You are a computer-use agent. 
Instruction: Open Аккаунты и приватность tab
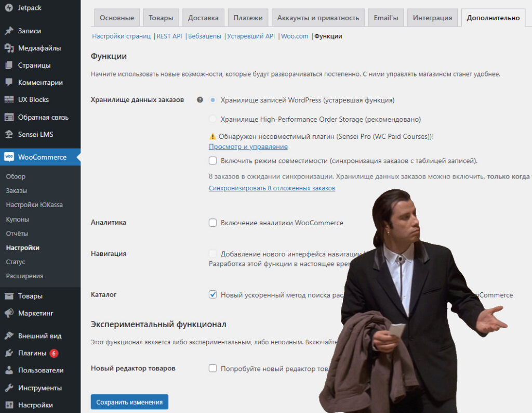318,18
